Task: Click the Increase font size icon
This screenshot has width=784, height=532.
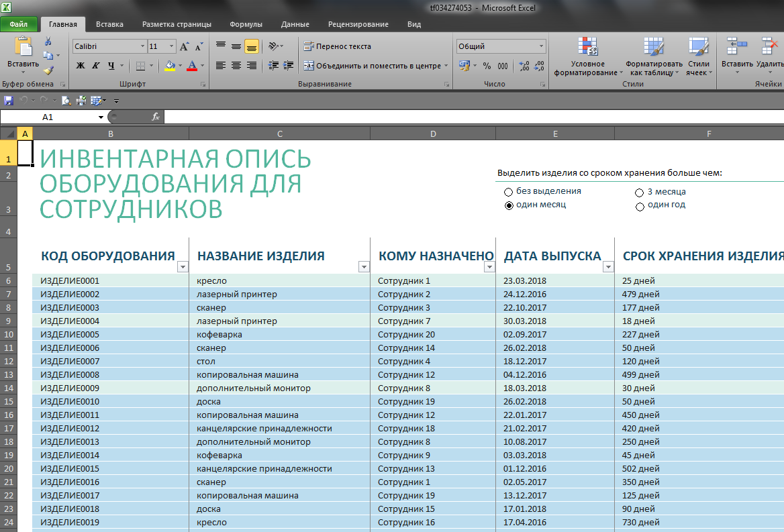Action: click(x=184, y=46)
